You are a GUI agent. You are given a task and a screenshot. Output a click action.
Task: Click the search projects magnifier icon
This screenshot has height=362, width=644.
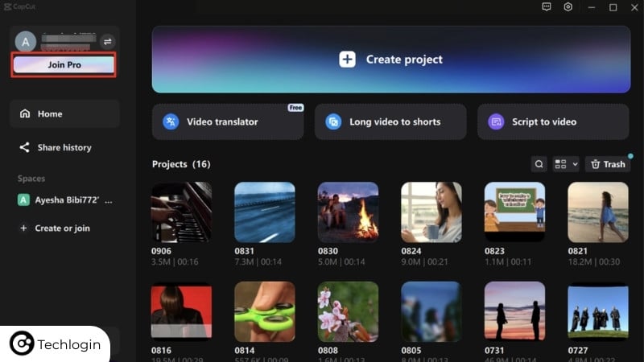coord(539,164)
